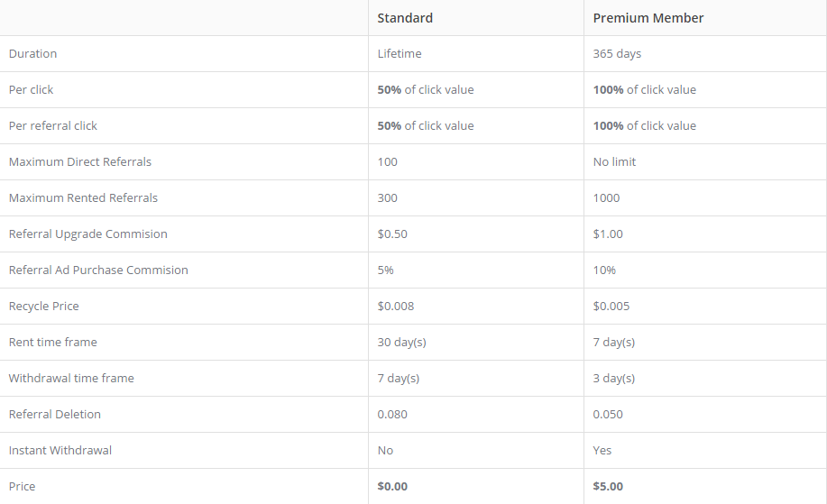Click Standard Maximum Rented Referrals value 300
This screenshot has height=504, width=827.
[x=387, y=197]
